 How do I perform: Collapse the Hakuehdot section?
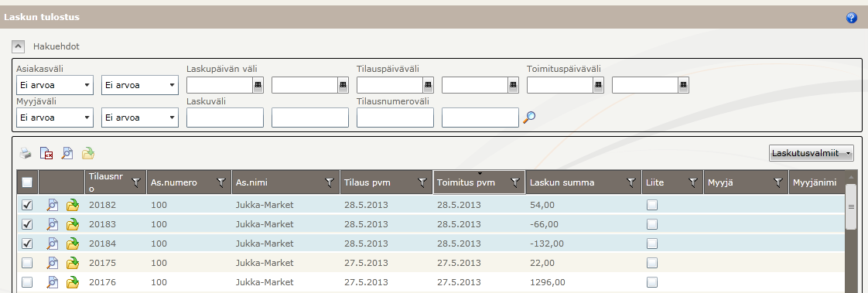click(19, 46)
